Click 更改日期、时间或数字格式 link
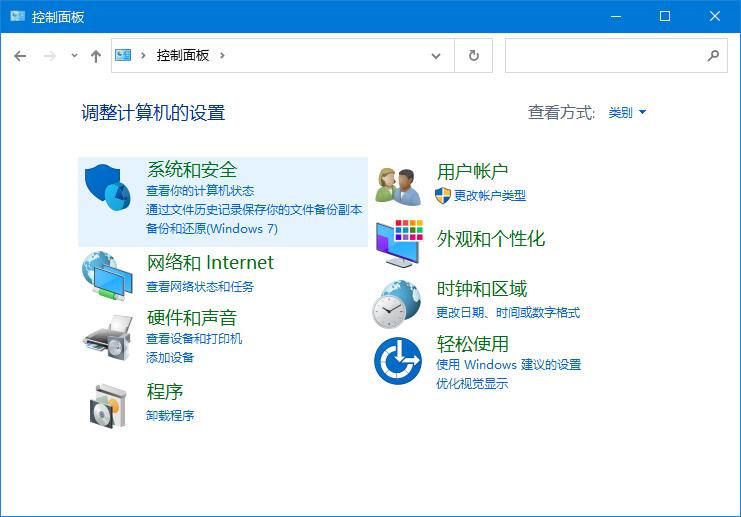Viewport: 741px width, 517px height. 508,312
